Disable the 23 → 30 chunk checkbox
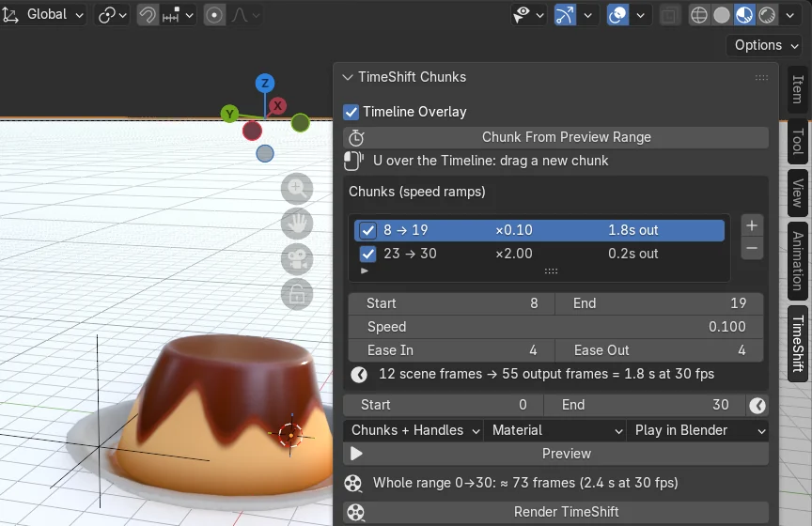 point(368,254)
